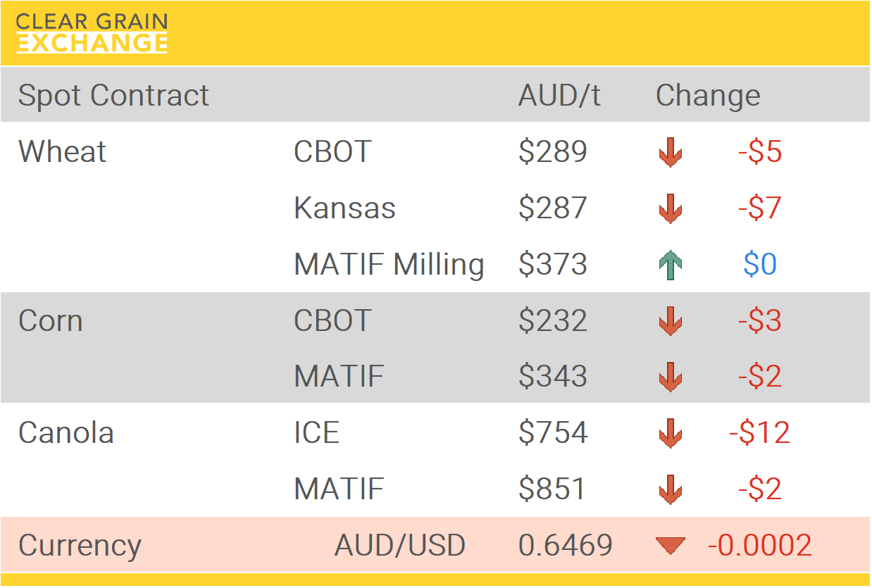Click the green up arrow for MATIF Milling
The image size is (872, 588).
coord(670,265)
